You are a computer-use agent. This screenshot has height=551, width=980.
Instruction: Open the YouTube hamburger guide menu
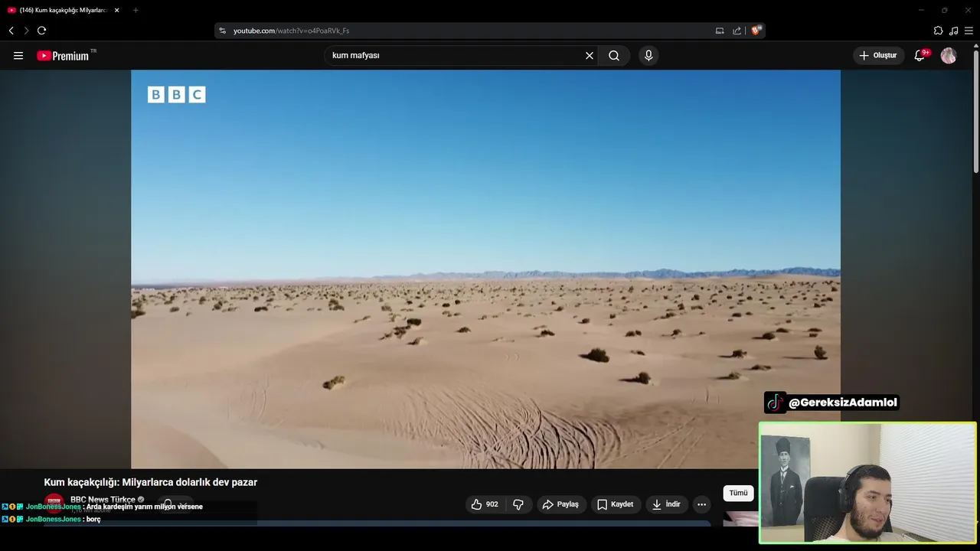pos(18,56)
